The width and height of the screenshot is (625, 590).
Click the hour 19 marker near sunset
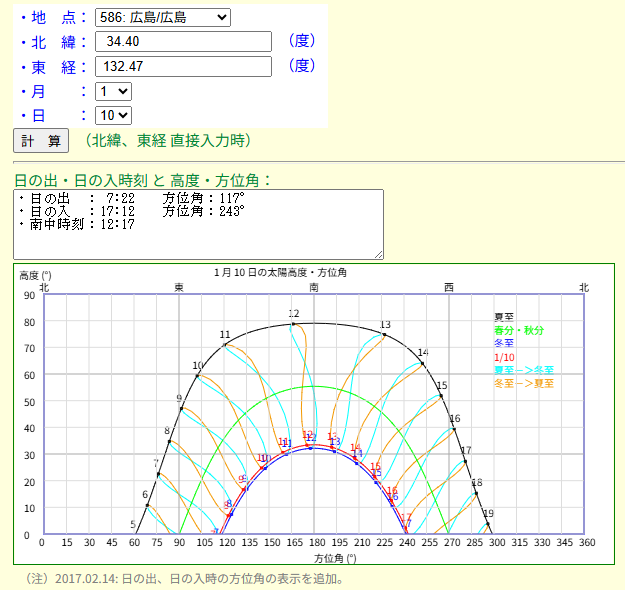[488, 514]
